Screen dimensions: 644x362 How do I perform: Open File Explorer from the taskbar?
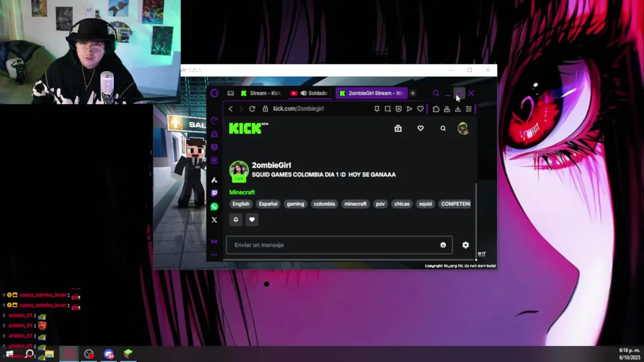click(49, 354)
